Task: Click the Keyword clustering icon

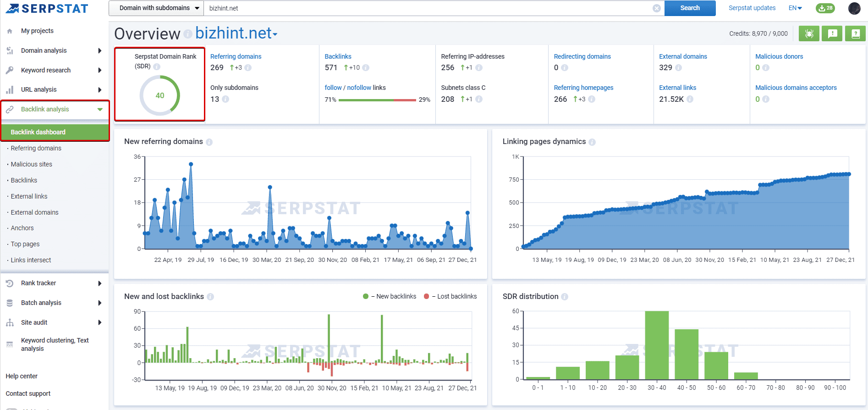Action: (x=10, y=344)
